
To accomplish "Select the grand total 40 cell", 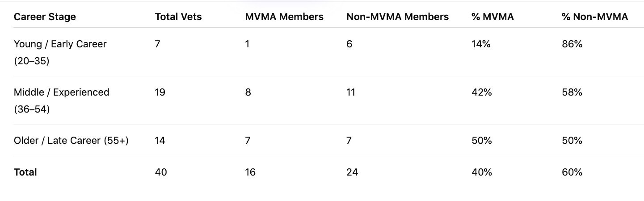I will tap(161, 172).
